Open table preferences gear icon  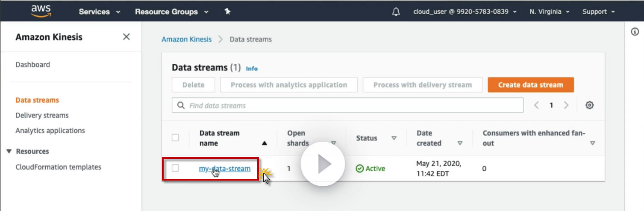coord(589,105)
